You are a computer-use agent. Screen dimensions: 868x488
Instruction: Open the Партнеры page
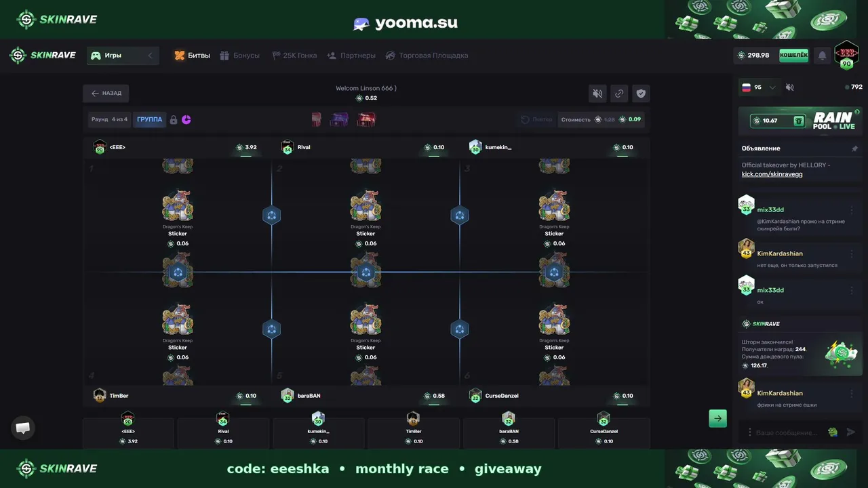click(x=351, y=56)
